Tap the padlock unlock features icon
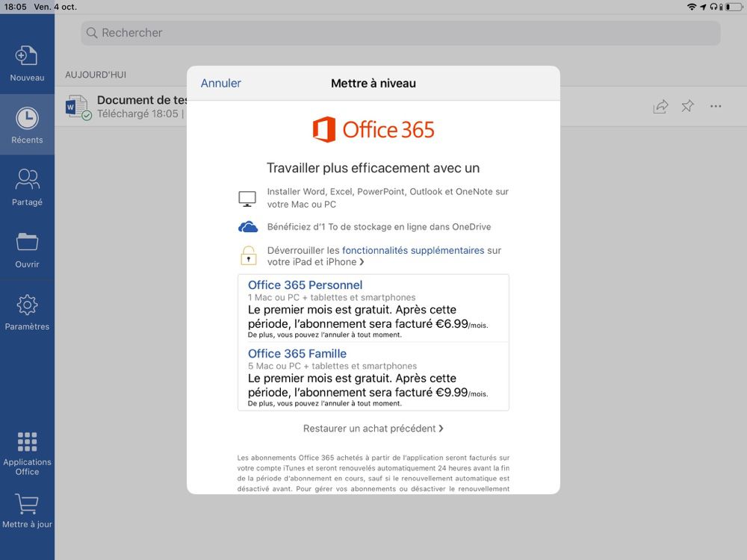This screenshot has width=747, height=560. click(x=248, y=255)
